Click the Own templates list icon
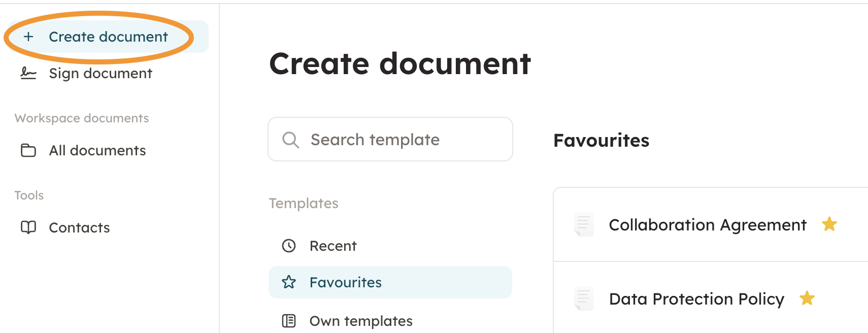Image resolution: width=868 pixels, height=333 pixels. pyautogui.click(x=289, y=321)
